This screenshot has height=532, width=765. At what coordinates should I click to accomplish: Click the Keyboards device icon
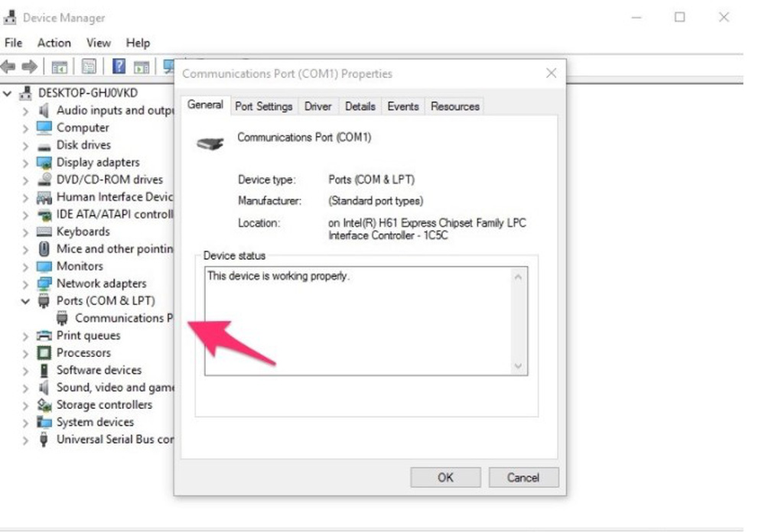click(x=44, y=232)
